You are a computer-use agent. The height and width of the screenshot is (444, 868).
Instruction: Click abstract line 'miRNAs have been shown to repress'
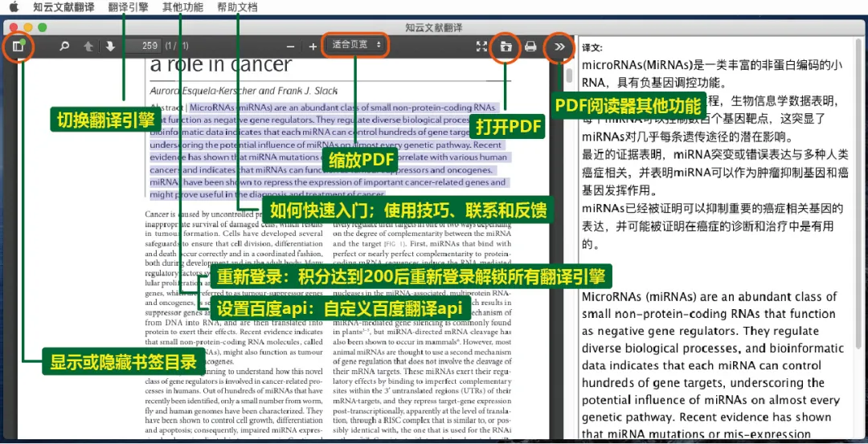pyautogui.click(x=328, y=182)
